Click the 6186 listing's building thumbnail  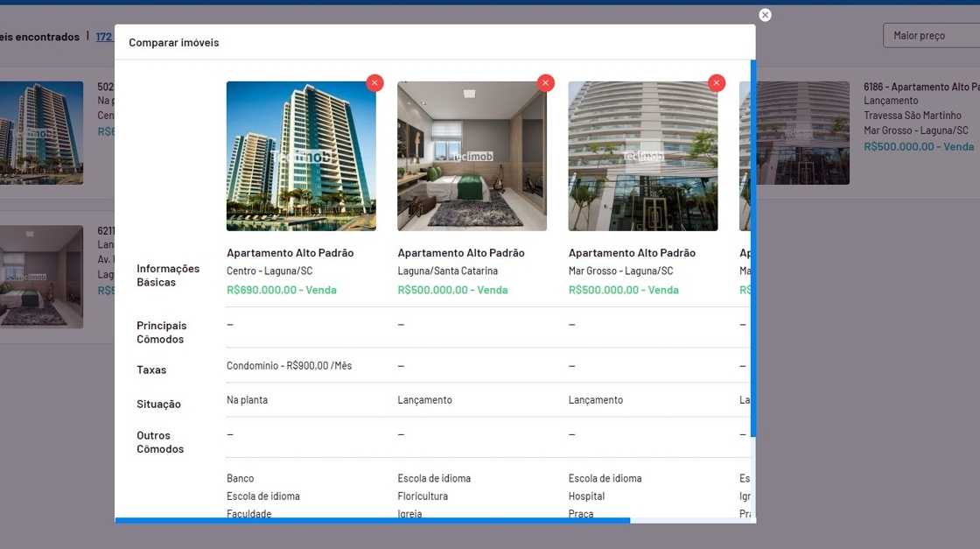click(803, 133)
